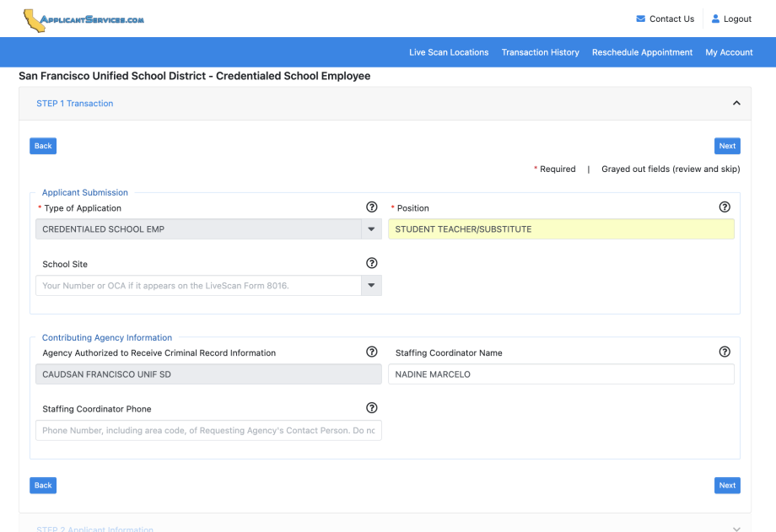This screenshot has height=532, width=776.
Task: Click the Staffing Coordinator Phone input field
Action: (x=208, y=431)
